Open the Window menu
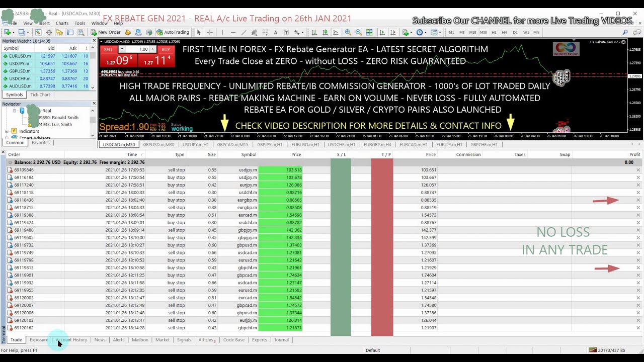644x362 pixels. coord(99,23)
